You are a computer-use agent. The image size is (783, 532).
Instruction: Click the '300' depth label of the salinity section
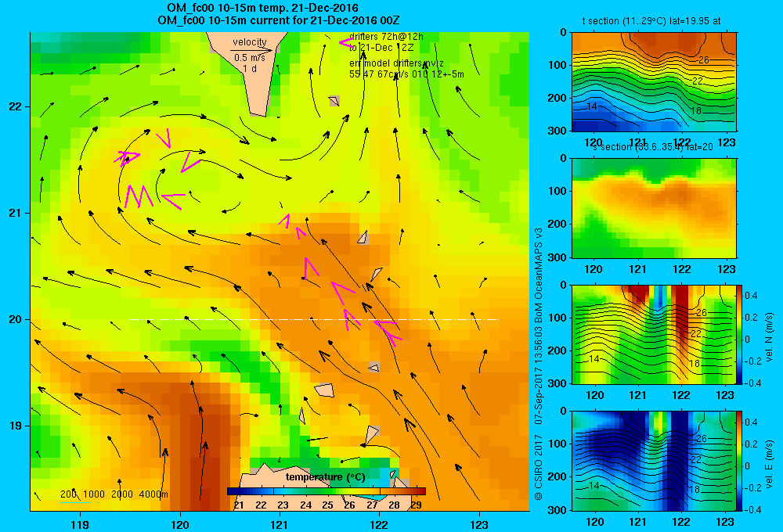[x=558, y=257]
